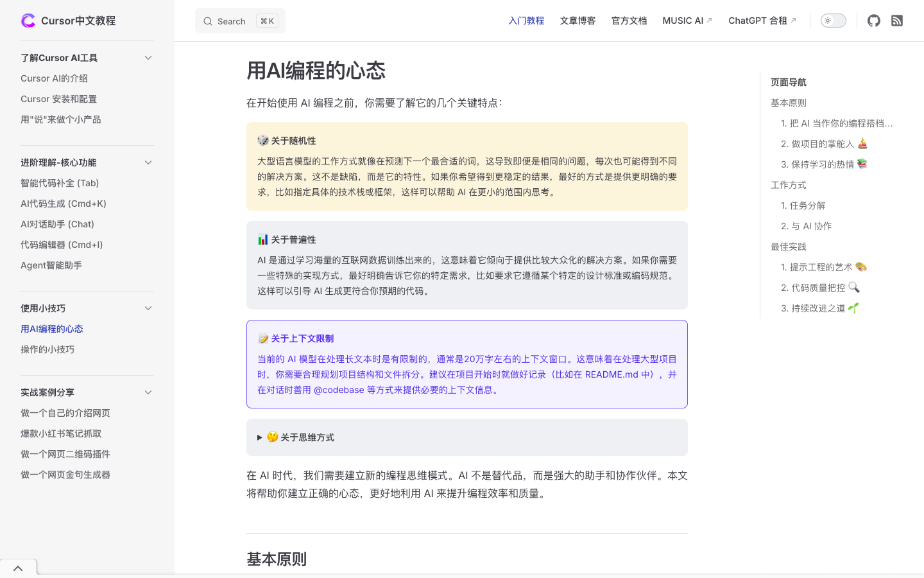Click the Search input box
This screenshot has width=924, height=578.
(240, 21)
